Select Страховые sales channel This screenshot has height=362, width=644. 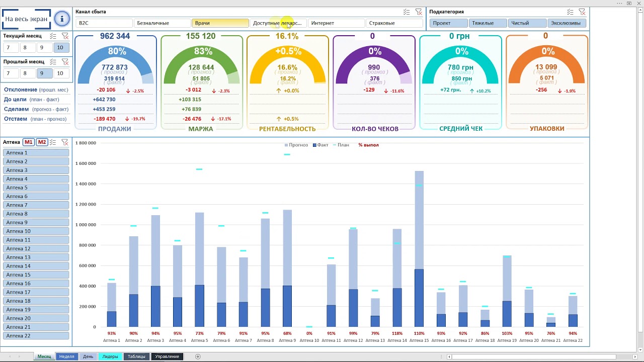pos(393,23)
